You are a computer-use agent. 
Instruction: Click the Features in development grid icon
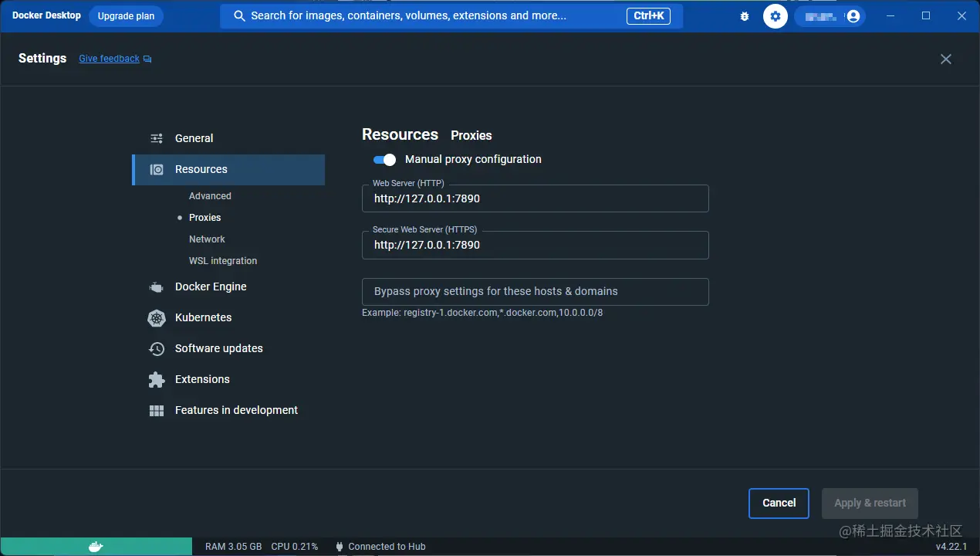click(x=157, y=410)
